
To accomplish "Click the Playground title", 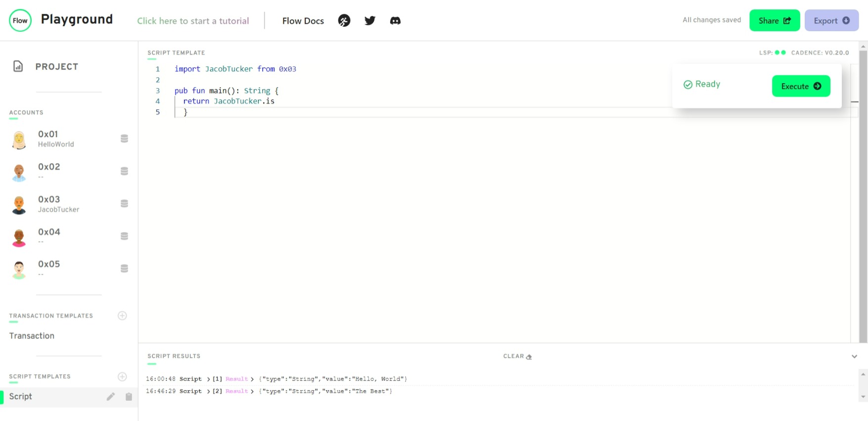I will point(77,19).
